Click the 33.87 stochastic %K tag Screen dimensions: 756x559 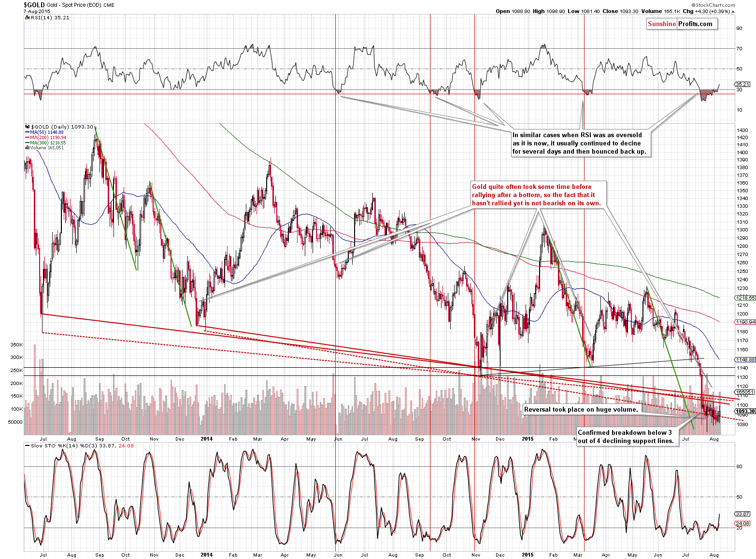coord(743,514)
